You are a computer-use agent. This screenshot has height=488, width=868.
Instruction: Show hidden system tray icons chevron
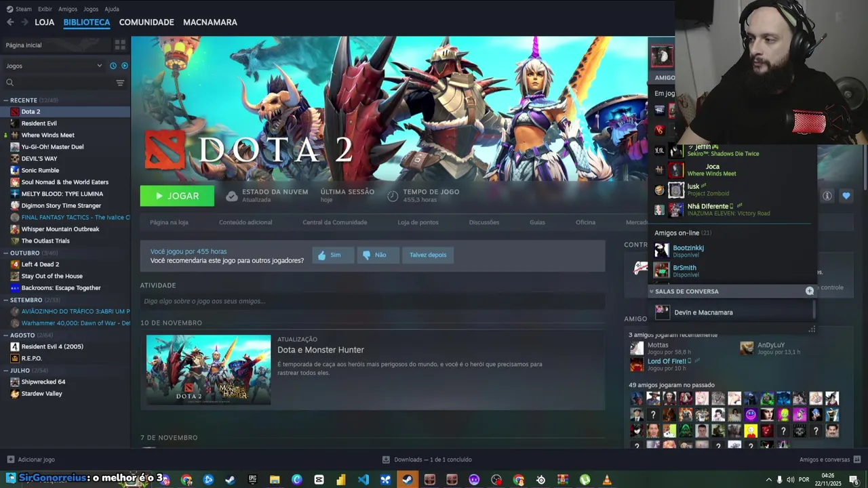pyautogui.click(x=768, y=480)
